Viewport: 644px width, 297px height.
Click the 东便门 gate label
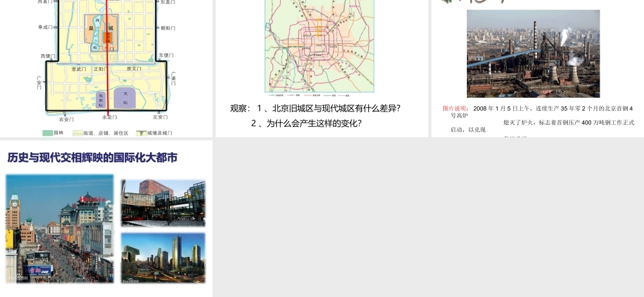pos(166,55)
